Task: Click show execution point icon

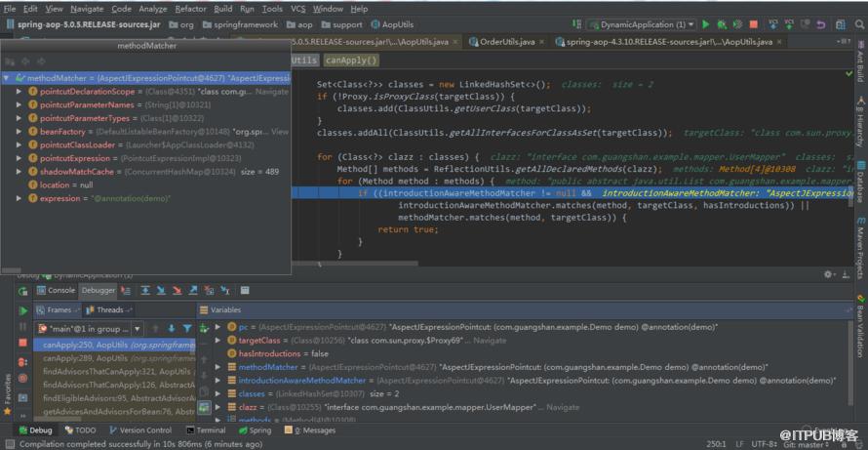Action: click(x=126, y=290)
